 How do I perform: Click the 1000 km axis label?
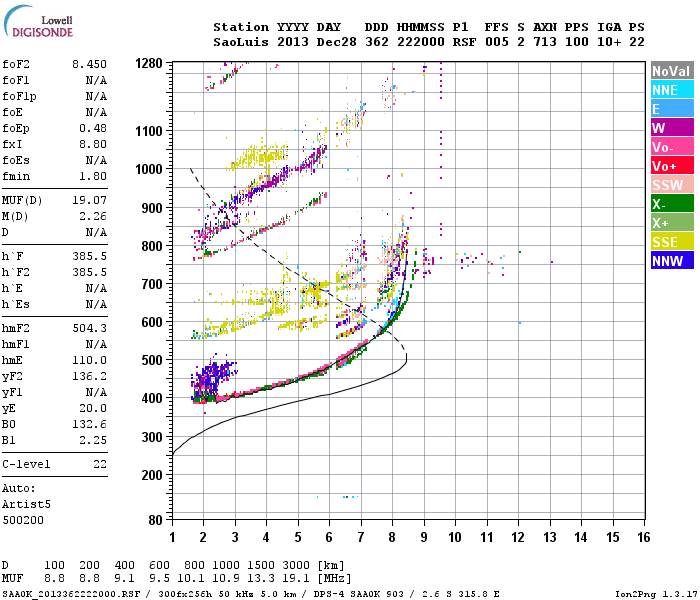(x=149, y=169)
